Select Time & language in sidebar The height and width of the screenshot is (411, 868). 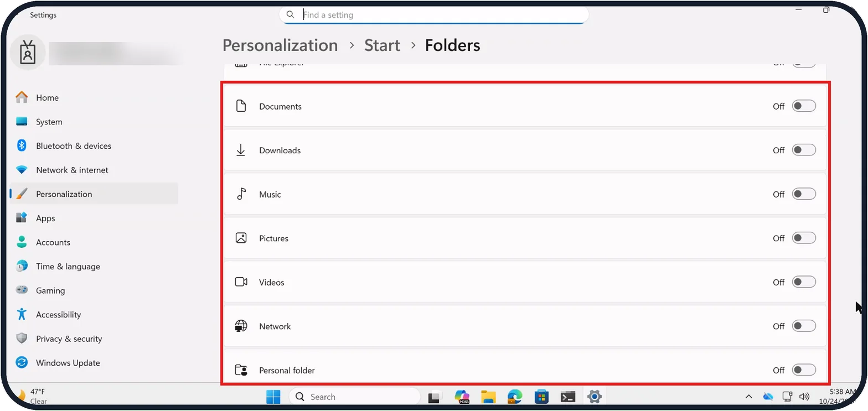(x=94, y=266)
